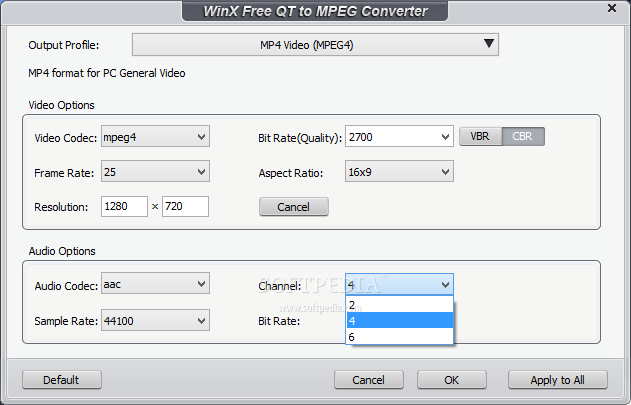The height and width of the screenshot is (405, 631).
Task: Collapse the Channel dropdown arrow
Action: tap(444, 286)
